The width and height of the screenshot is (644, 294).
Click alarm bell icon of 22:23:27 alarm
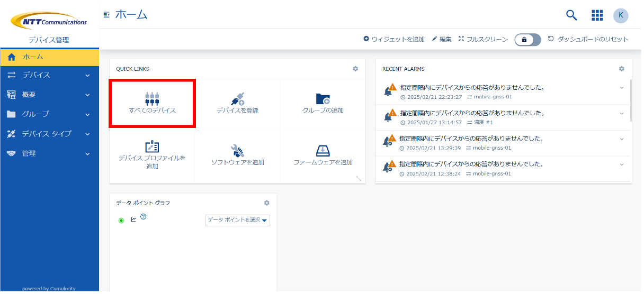(x=389, y=90)
